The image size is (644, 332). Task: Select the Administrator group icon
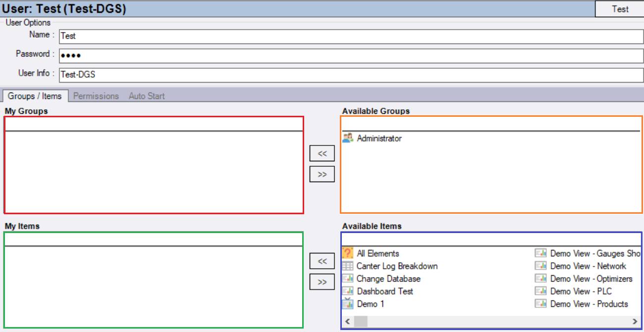(348, 138)
